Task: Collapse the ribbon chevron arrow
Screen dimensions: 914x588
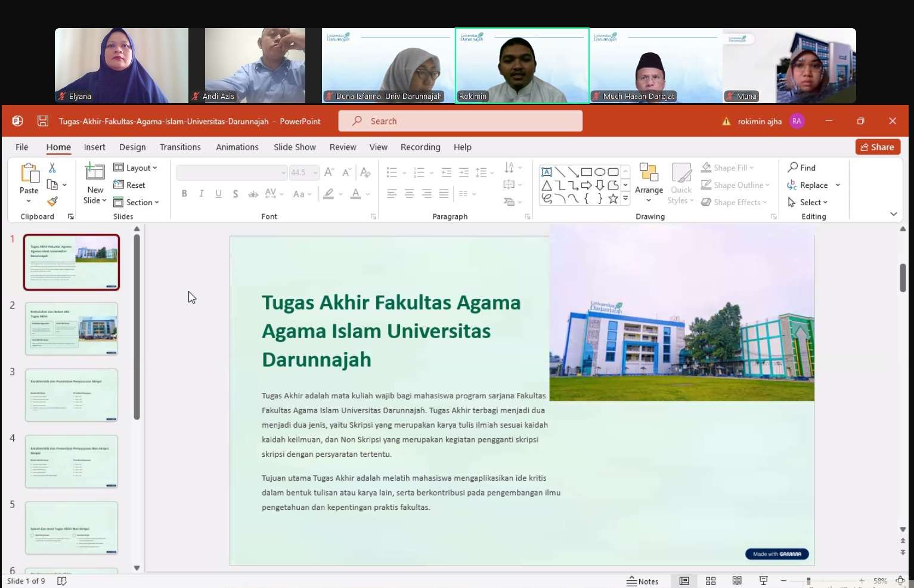Action: pos(893,214)
